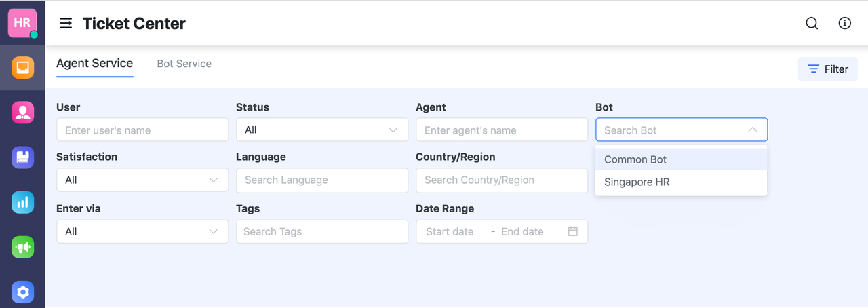The width and height of the screenshot is (868, 308).
Task: Click the HR logo avatar
Action: click(x=22, y=23)
